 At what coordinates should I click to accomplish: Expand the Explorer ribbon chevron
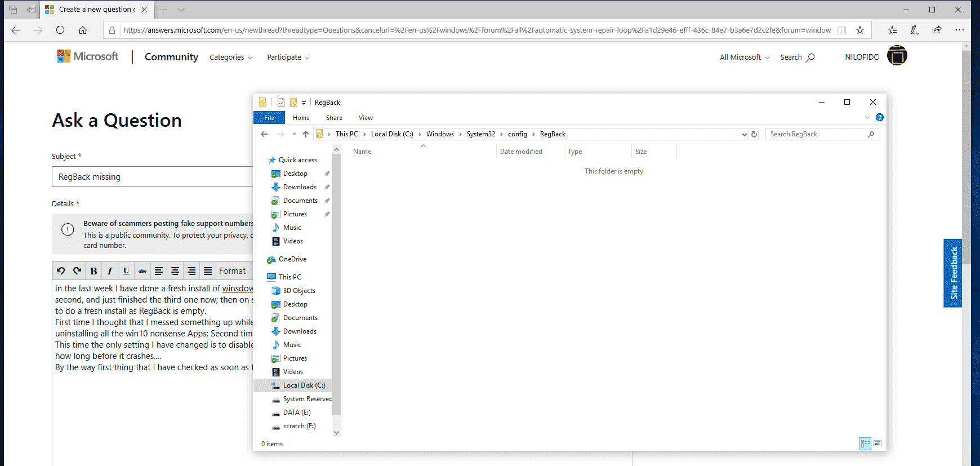(x=867, y=117)
